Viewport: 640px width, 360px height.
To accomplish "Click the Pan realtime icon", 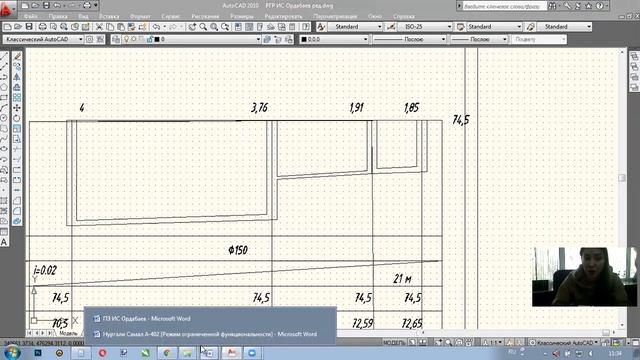I will [x=192, y=27].
